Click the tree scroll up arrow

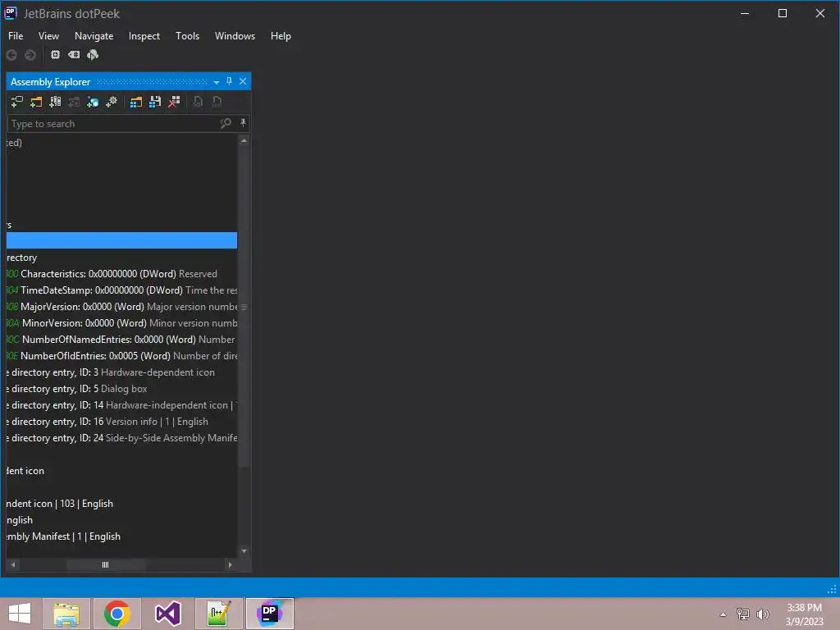coord(244,141)
